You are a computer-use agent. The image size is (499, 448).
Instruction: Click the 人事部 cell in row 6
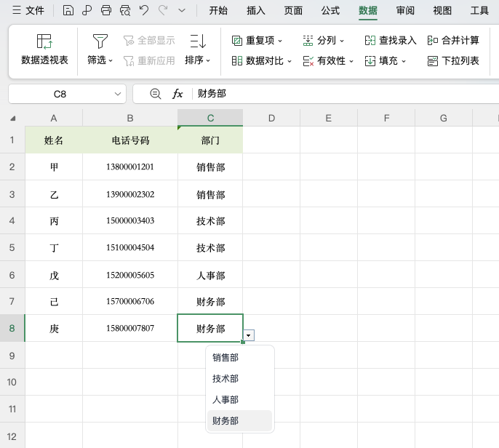click(x=210, y=275)
